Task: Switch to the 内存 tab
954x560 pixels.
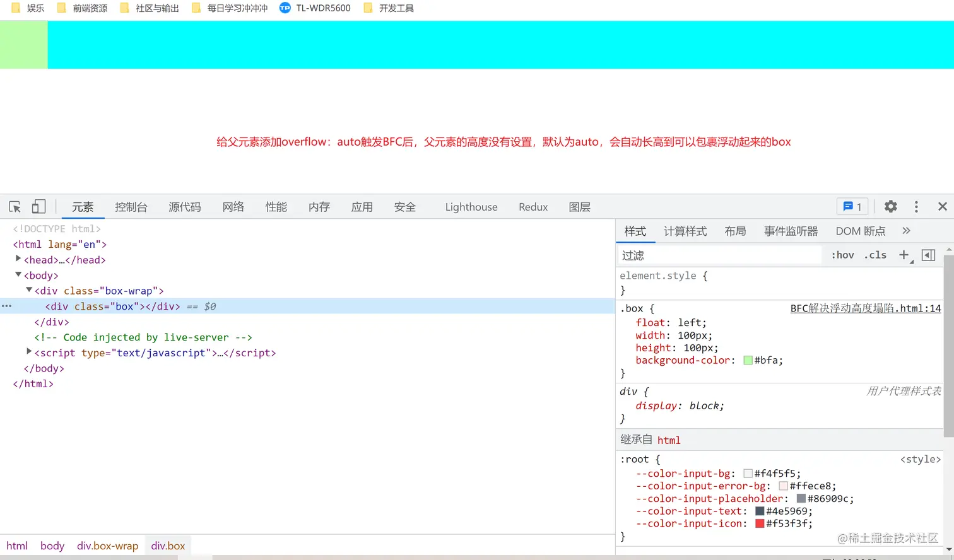Action: point(319,207)
